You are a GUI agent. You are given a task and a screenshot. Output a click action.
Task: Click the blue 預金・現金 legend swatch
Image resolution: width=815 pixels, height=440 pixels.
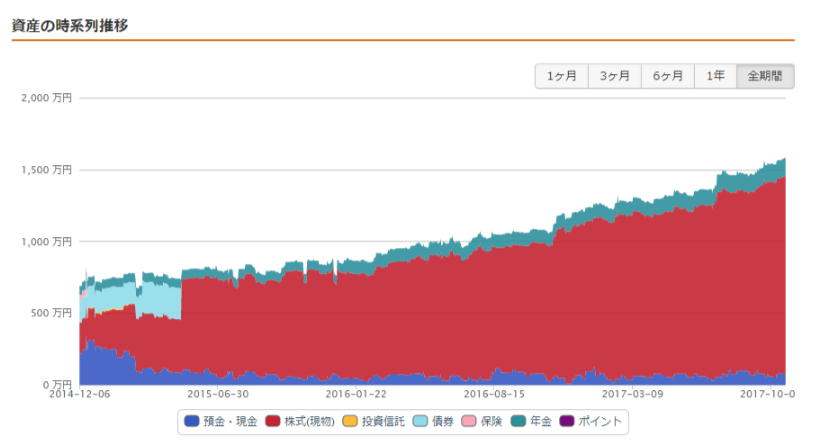coord(192,421)
